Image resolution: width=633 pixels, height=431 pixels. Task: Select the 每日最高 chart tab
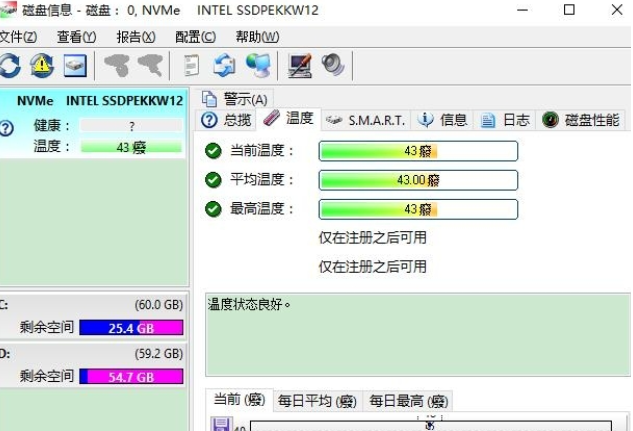pos(409,401)
